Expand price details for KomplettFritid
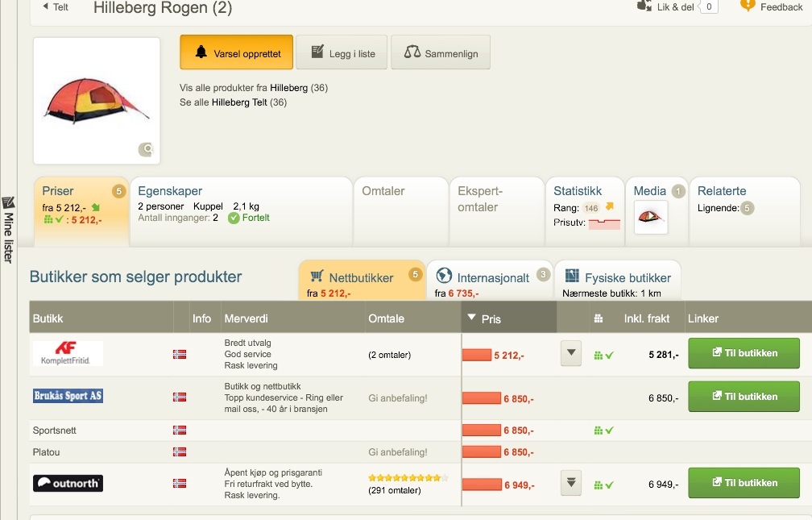The width and height of the screenshot is (812, 520). 571,354
